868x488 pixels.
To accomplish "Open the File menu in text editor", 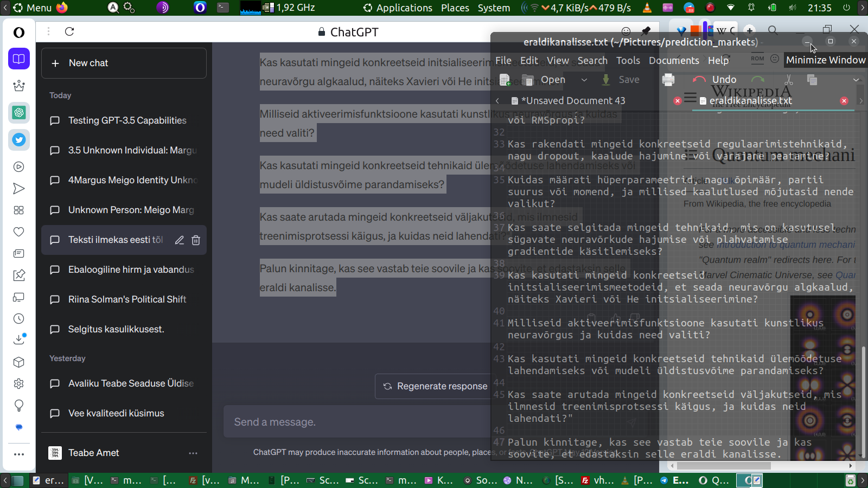I will point(503,61).
